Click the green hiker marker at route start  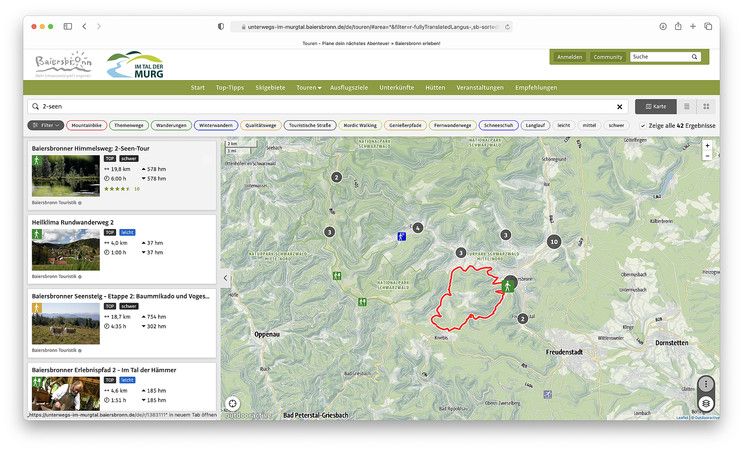coord(507,286)
